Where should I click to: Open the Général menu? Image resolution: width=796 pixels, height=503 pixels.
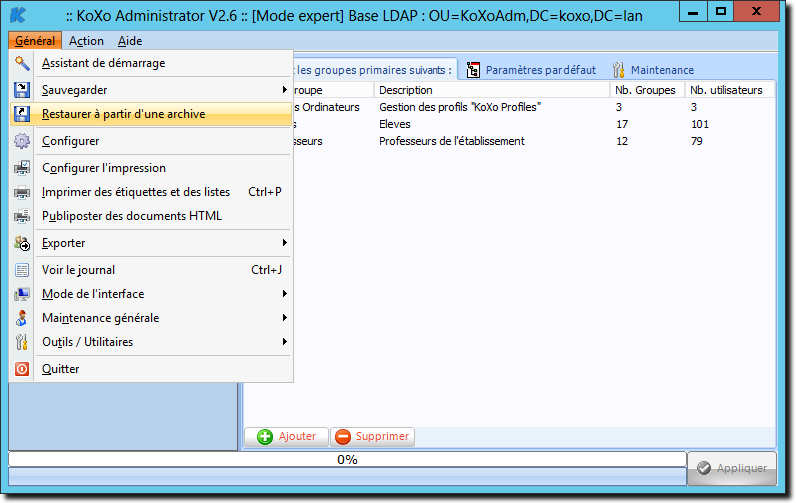pos(35,41)
